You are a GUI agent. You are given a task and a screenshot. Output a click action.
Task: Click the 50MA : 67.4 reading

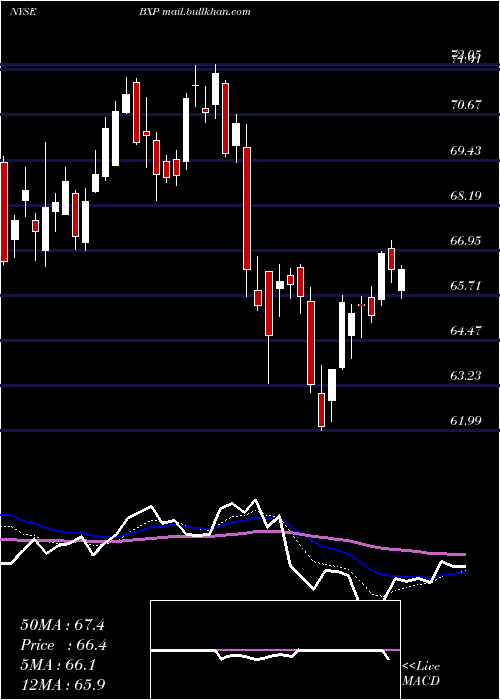pyautogui.click(x=62, y=625)
